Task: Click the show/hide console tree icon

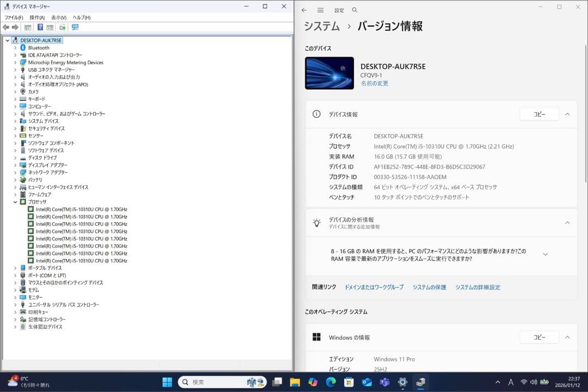Action: 27,27
